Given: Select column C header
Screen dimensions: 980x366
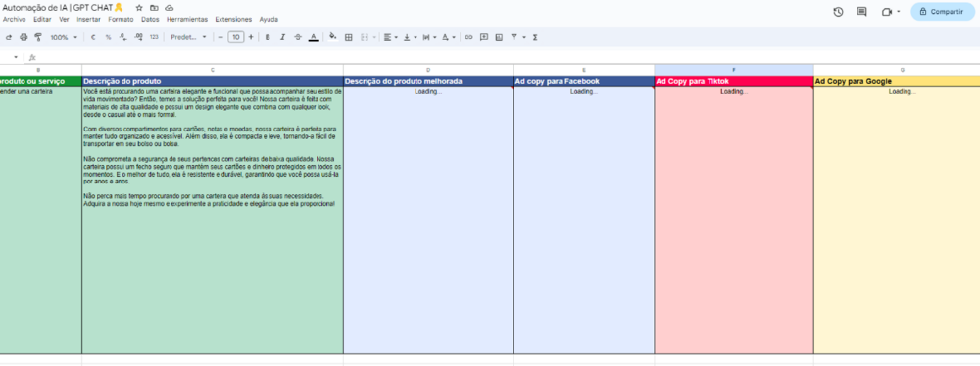Looking at the screenshot, I should pyautogui.click(x=213, y=70).
